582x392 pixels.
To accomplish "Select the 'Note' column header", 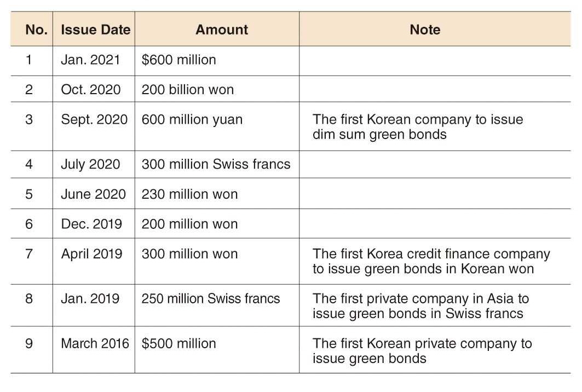I will coord(425,30).
